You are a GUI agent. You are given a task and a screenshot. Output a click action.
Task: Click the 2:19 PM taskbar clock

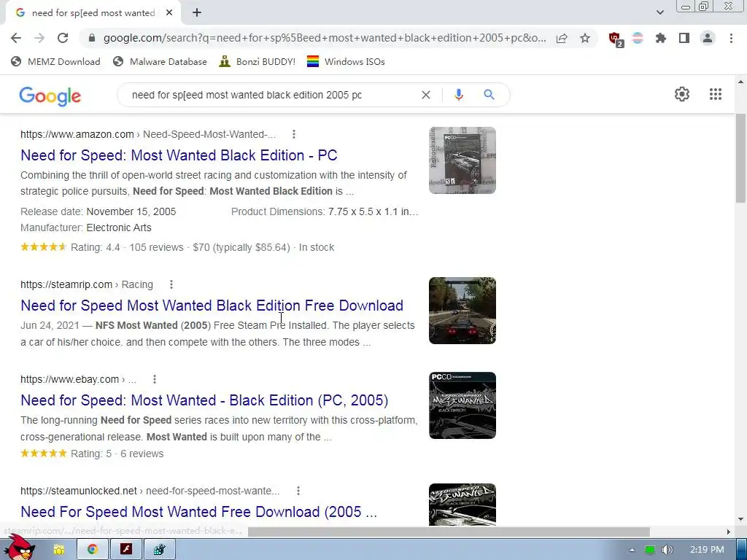pyautogui.click(x=707, y=550)
